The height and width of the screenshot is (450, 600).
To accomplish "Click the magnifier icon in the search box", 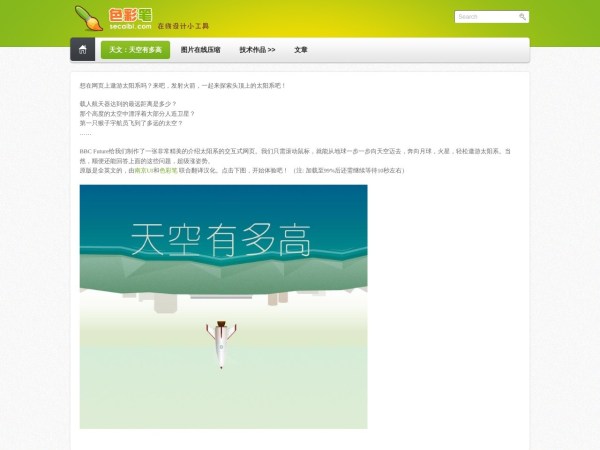I will pos(522,17).
